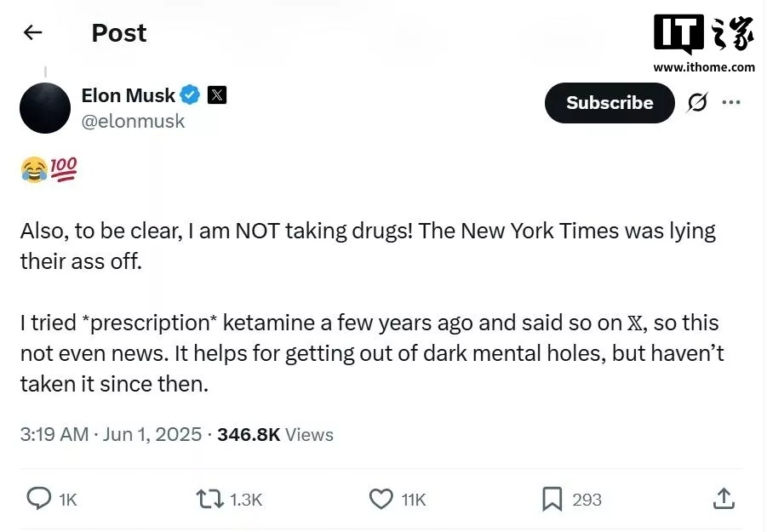Click the blue verified checkmark badge
Image resolution: width=767 pixels, height=532 pixels.
[190, 94]
